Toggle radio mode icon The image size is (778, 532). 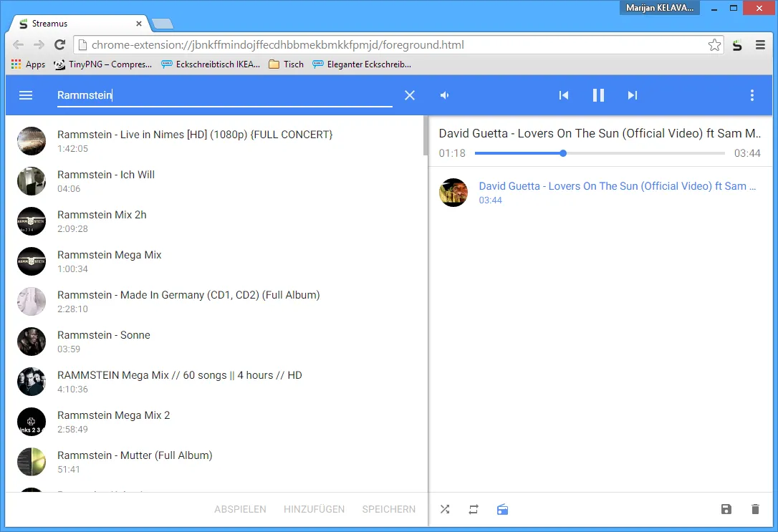(x=502, y=509)
